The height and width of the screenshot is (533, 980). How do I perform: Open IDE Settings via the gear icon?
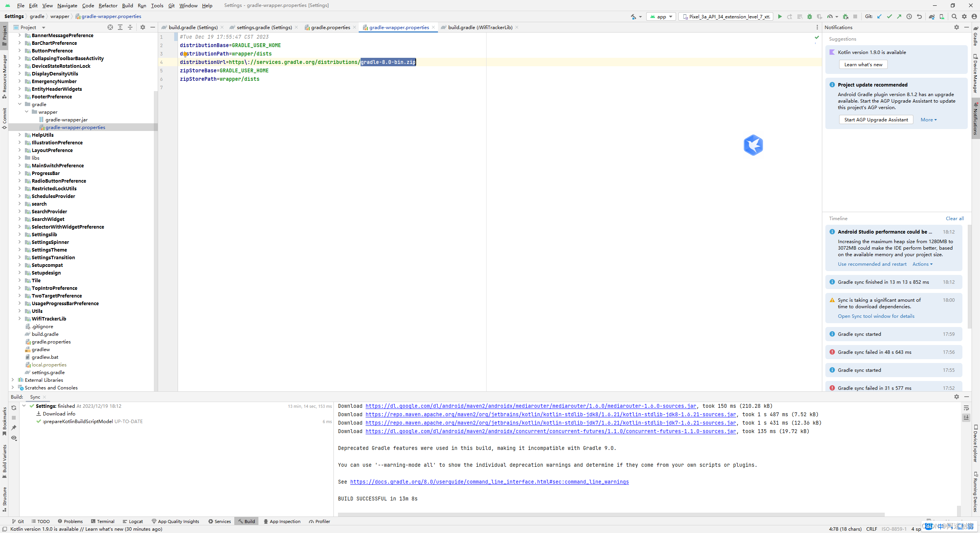pyautogui.click(x=964, y=17)
